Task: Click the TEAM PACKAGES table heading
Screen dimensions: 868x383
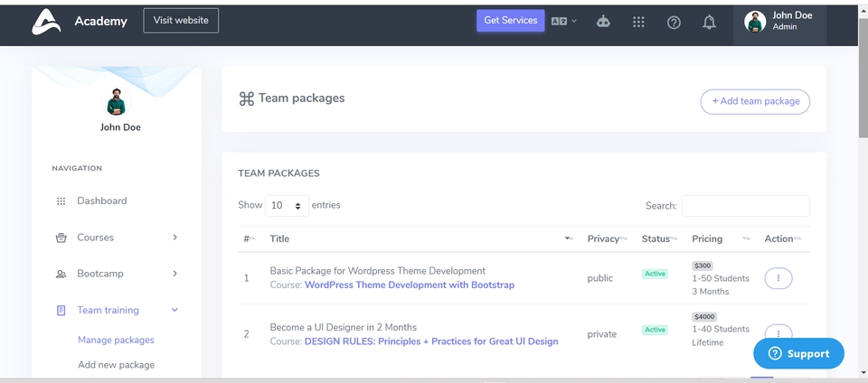Action: tap(279, 173)
